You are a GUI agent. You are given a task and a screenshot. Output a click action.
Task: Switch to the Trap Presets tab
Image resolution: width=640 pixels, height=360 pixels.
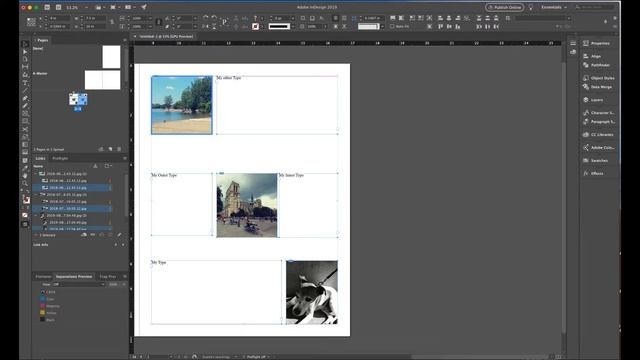(108, 276)
